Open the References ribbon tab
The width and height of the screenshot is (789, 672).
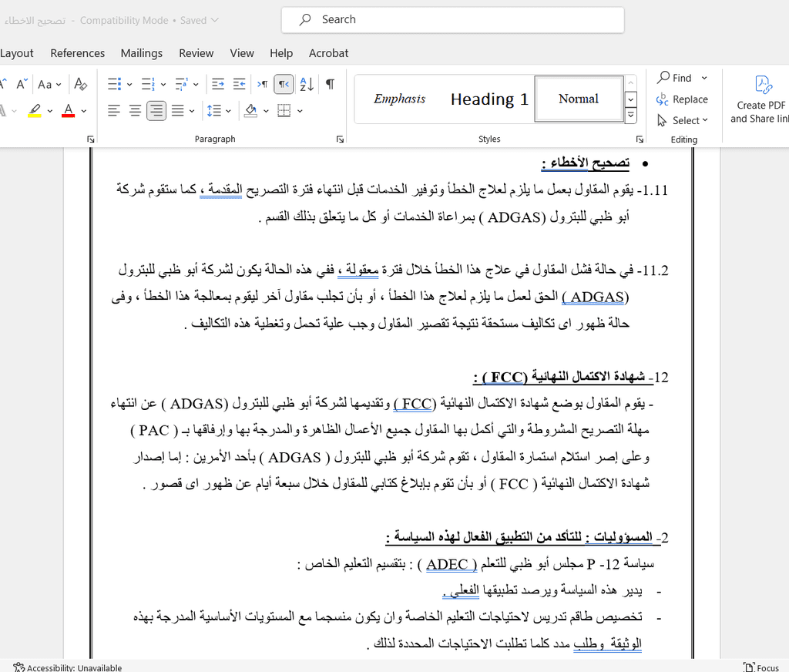(x=78, y=53)
